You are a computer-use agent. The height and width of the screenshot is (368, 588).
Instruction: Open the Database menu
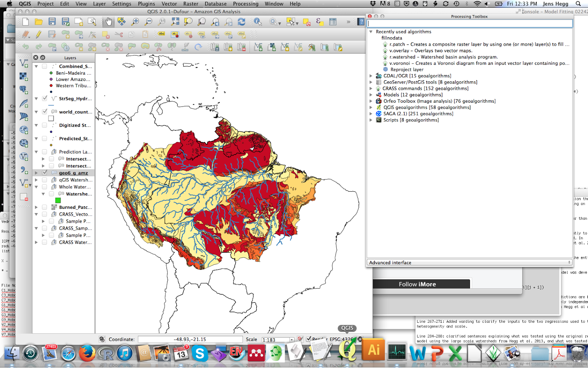pyautogui.click(x=215, y=4)
